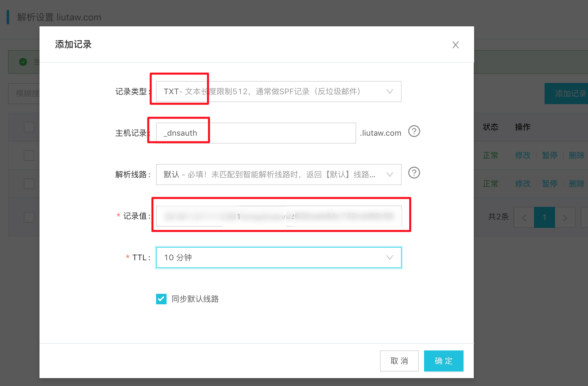Click 删除 to delete a record
Image resolution: width=588 pixels, height=386 pixels.
click(576, 155)
